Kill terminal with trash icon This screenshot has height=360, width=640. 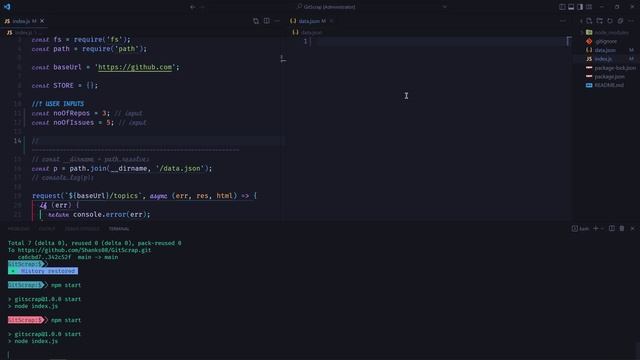point(622,229)
